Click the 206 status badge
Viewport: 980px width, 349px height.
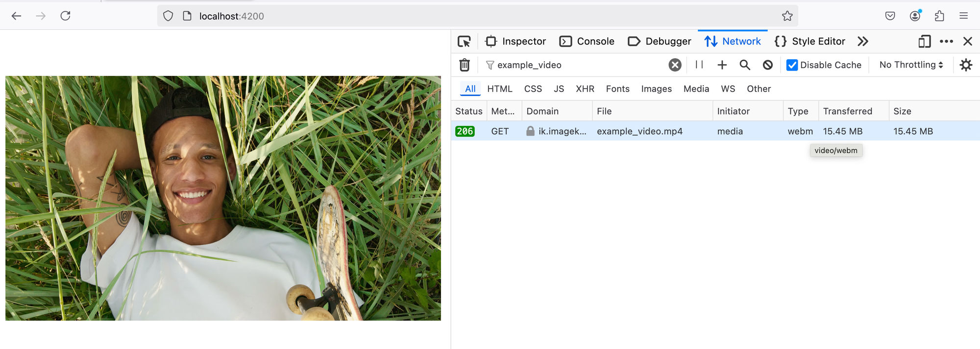tap(465, 131)
